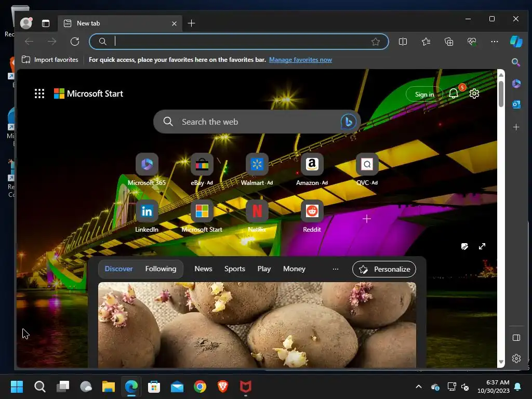Open Outlook in the sidebar

coord(516,104)
